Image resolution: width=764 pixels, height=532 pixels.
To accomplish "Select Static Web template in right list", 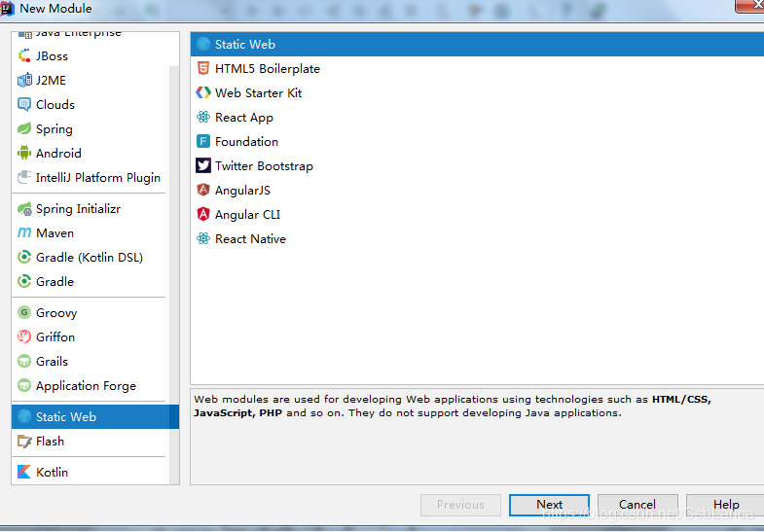I will [x=477, y=44].
